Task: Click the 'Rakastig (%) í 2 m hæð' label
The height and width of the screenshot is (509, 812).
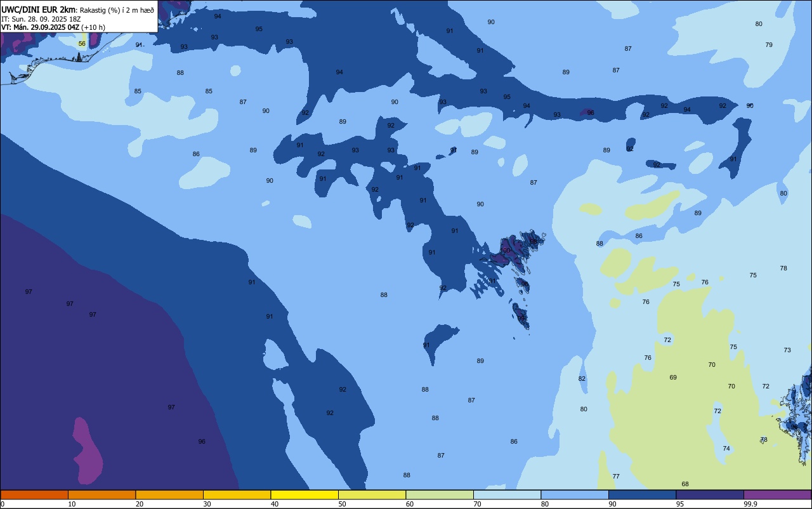Action: click(117, 10)
